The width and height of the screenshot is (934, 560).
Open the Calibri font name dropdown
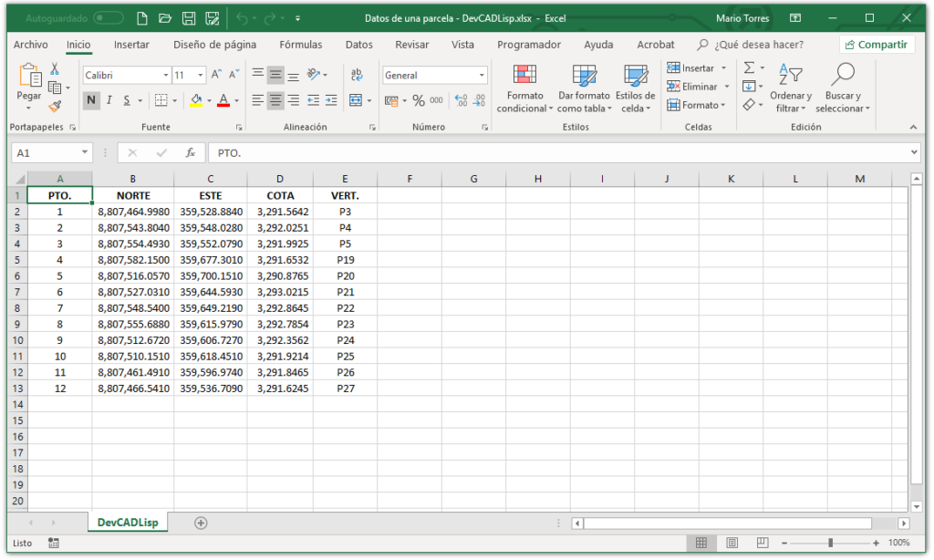(x=166, y=76)
